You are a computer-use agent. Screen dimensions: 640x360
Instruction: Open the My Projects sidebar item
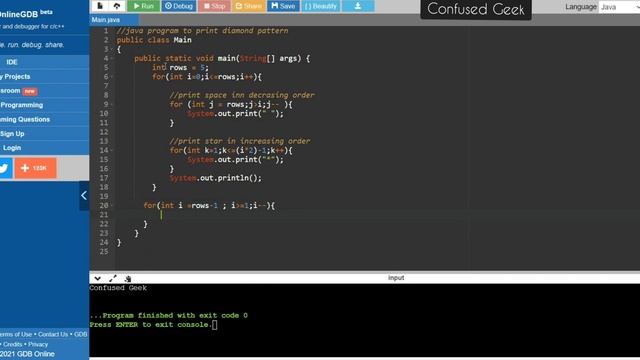tap(44, 76)
